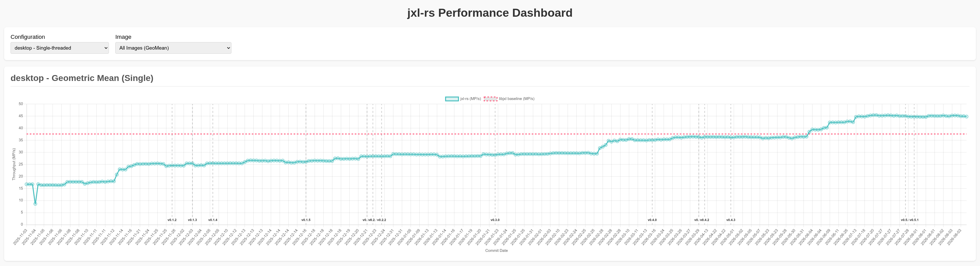Click the v0.1.3 release marker label

pos(193,220)
